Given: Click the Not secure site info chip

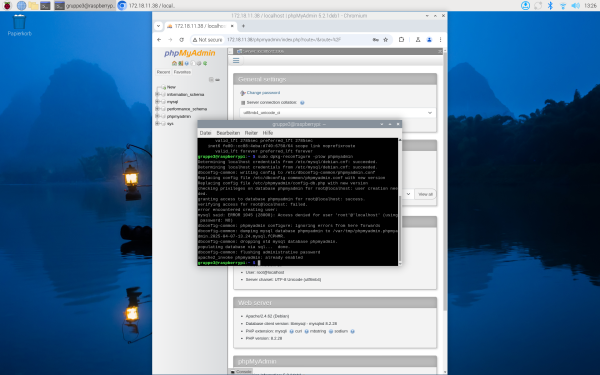Looking at the screenshot, I should coord(207,39).
